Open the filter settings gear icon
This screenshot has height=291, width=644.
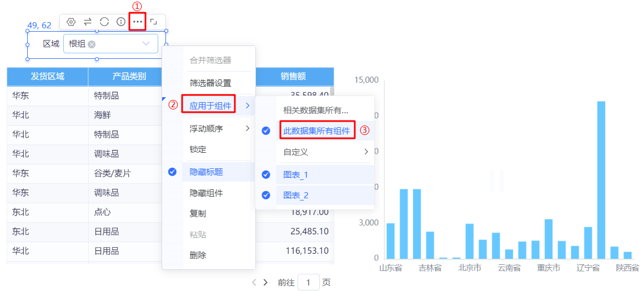[x=71, y=22]
